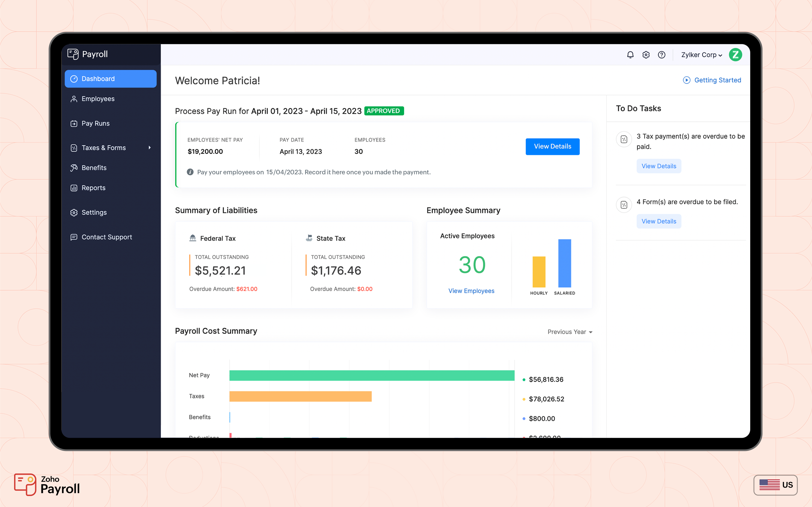Open the Benefits section
Image resolution: width=812 pixels, height=507 pixels.
(x=94, y=168)
